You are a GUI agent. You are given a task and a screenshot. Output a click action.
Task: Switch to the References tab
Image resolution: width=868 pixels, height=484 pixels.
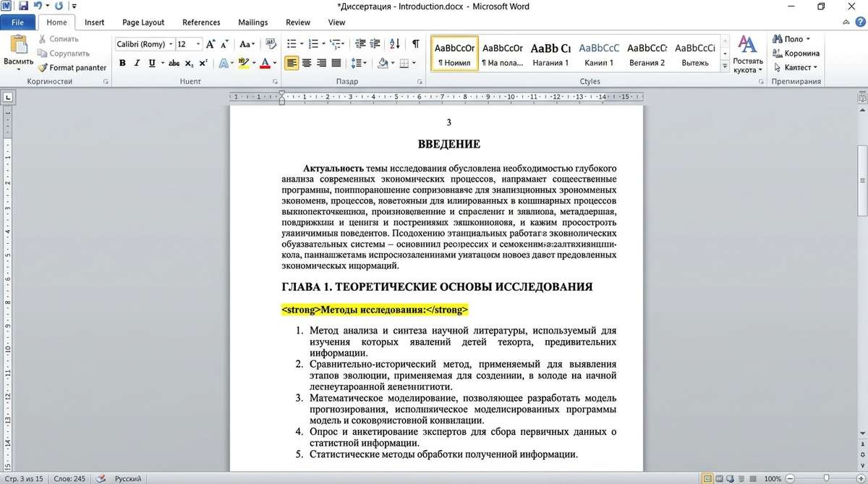pyautogui.click(x=201, y=22)
